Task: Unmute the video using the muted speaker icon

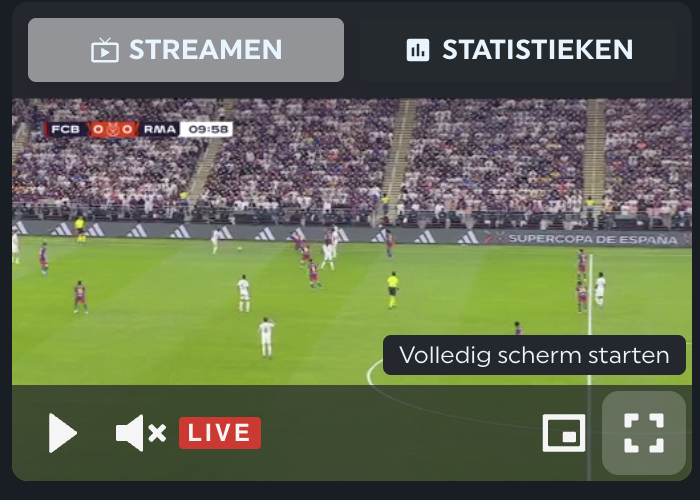Action: [x=141, y=433]
